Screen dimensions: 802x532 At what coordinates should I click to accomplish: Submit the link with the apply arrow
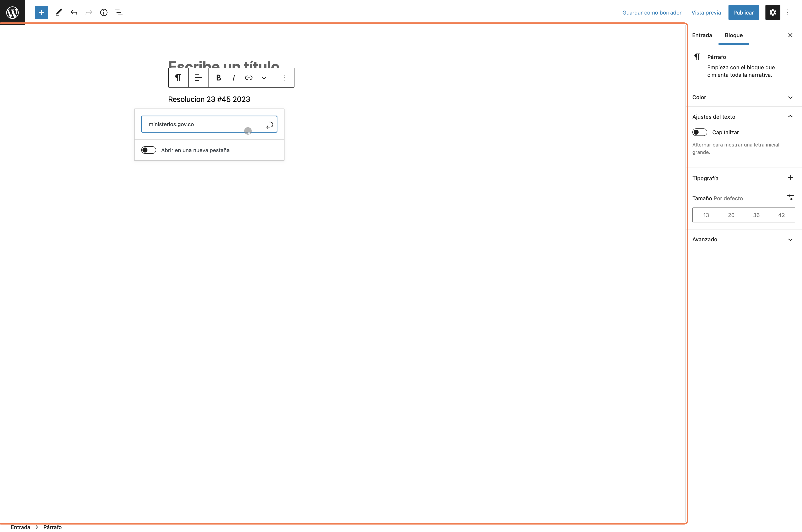click(270, 125)
